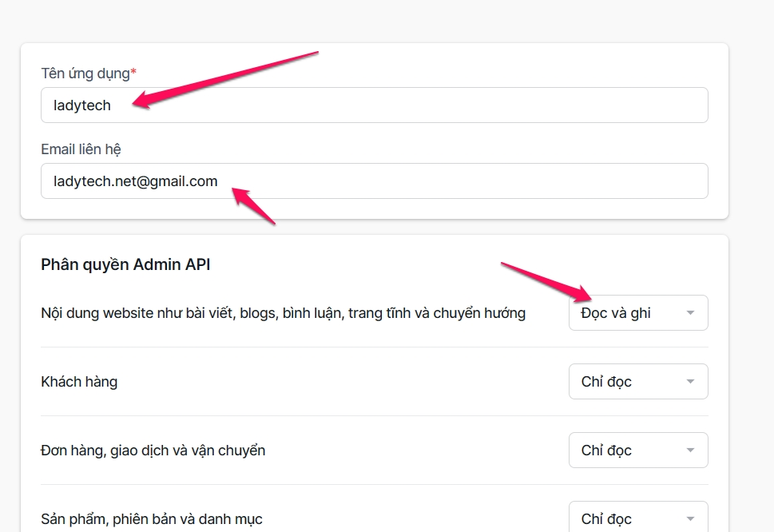Click the caret arrow on the website content permission

(x=690, y=313)
